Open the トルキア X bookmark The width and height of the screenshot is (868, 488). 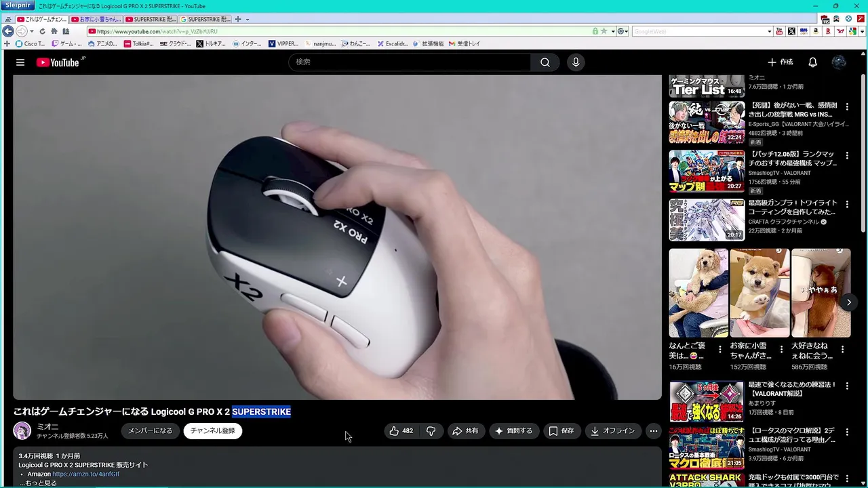click(x=211, y=44)
